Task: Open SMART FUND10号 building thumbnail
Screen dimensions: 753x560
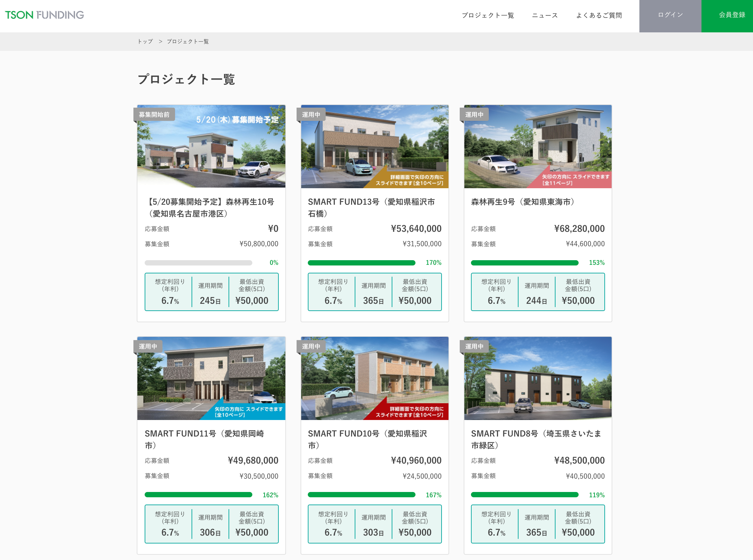Action: coord(374,378)
